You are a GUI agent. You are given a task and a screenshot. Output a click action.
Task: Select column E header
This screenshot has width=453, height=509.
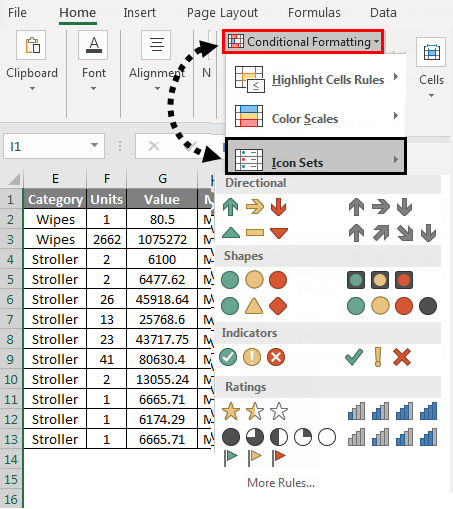[55, 179]
